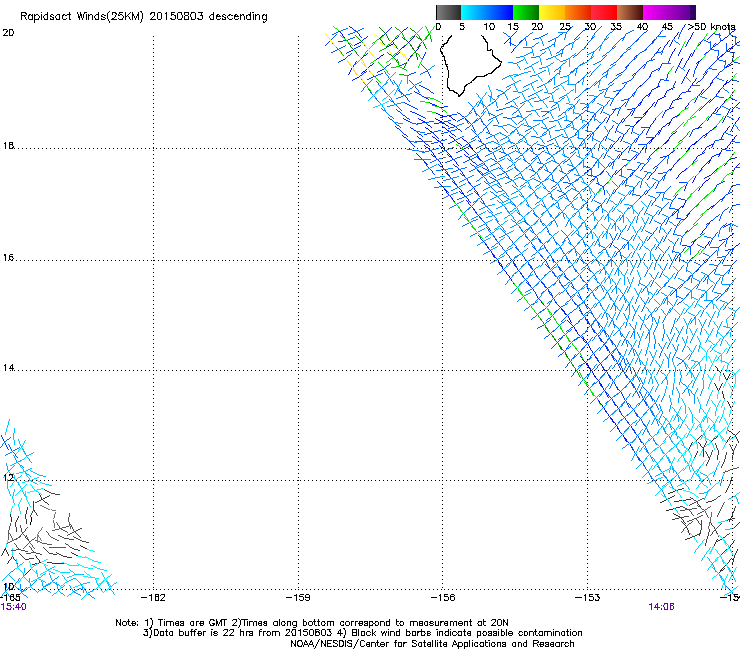Screen dimensions: 740x650
Task: Click the '>50 knots' legend label
Action: 711,27
